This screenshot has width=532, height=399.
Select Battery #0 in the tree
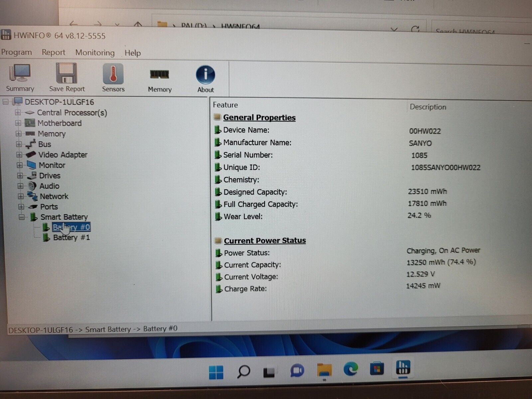click(71, 227)
